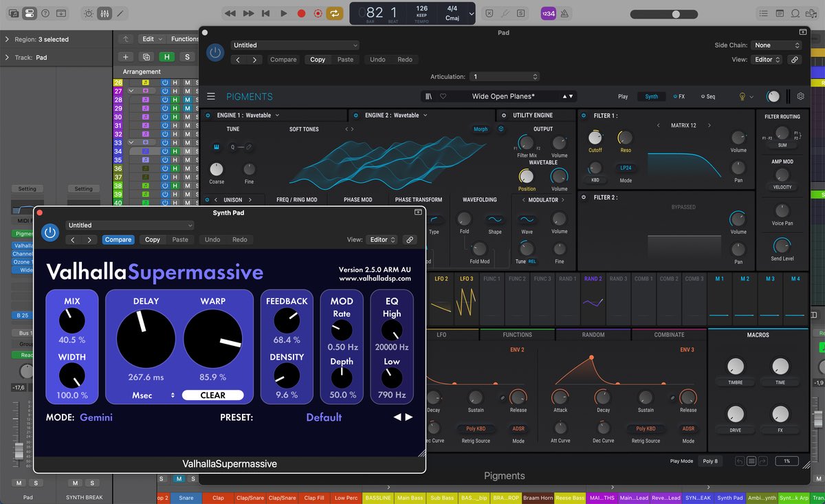Viewport: 825px width, 504px height.
Task: Open the View Editor dropdown in Synth Pad
Action: click(384, 240)
